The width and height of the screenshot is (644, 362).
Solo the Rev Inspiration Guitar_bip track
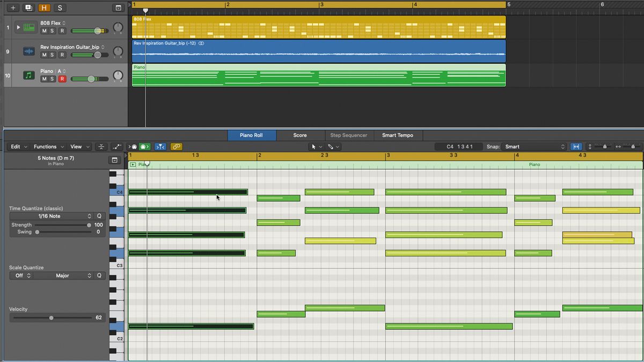pyautogui.click(x=52, y=55)
